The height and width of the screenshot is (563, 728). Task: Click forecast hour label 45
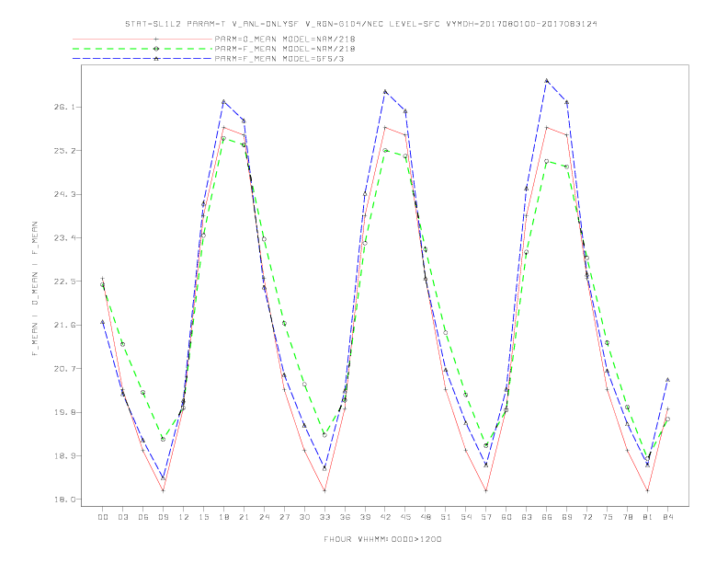tap(405, 517)
